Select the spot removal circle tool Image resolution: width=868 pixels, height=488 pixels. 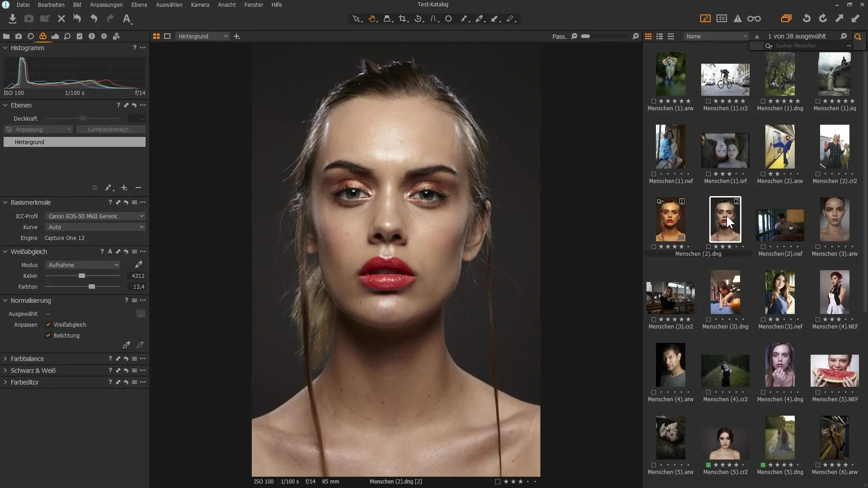pyautogui.click(x=448, y=19)
